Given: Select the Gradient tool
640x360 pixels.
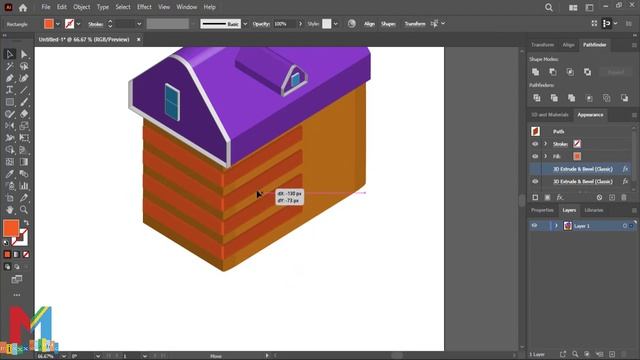Looking at the screenshot, I should (24, 162).
